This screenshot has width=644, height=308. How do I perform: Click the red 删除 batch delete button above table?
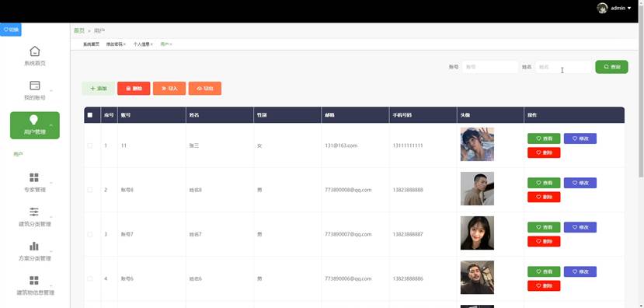point(134,89)
